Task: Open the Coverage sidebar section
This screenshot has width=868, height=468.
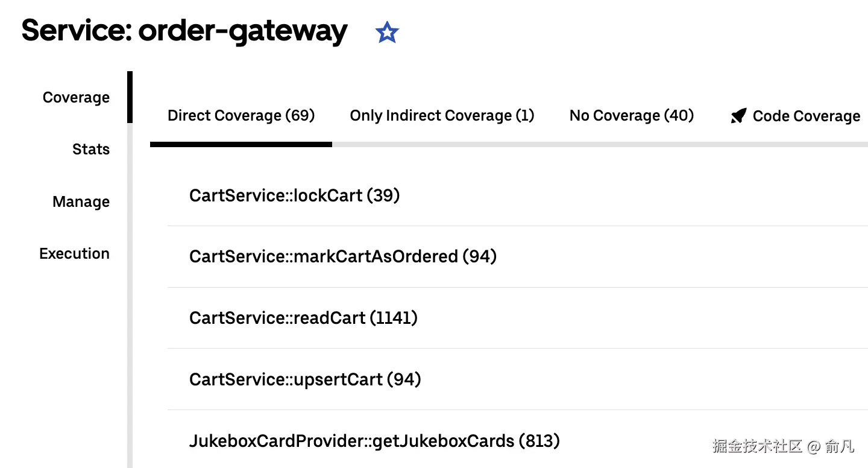Action: 76,98
